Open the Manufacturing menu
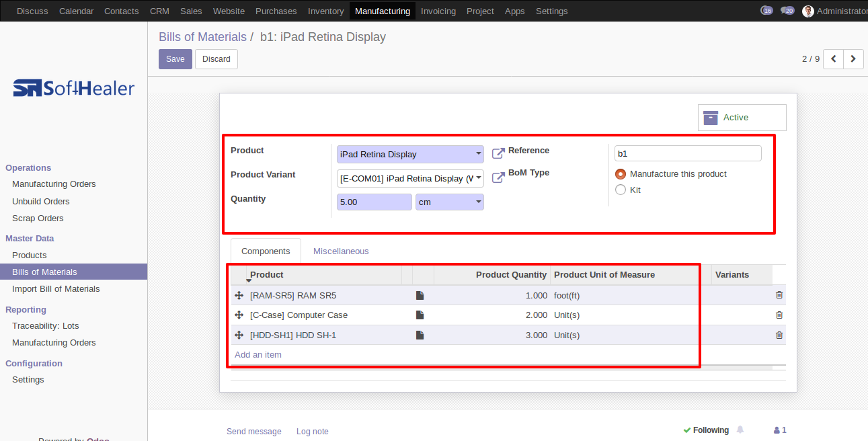The height and width of the screenshot is (441, 868). pyautogui.click(x=383, y=11)
